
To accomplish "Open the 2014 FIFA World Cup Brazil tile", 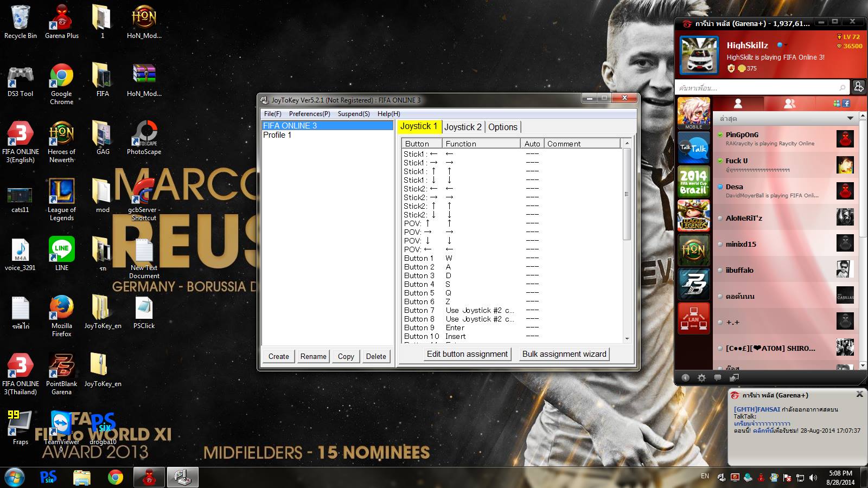I will coord(693,181).
